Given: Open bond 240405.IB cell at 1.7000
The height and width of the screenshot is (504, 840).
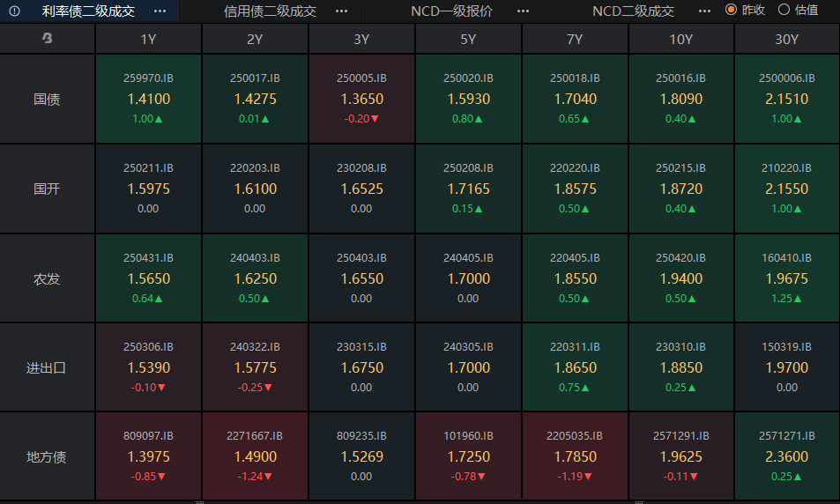Looking at the screenshot, I should click(468, 278).
